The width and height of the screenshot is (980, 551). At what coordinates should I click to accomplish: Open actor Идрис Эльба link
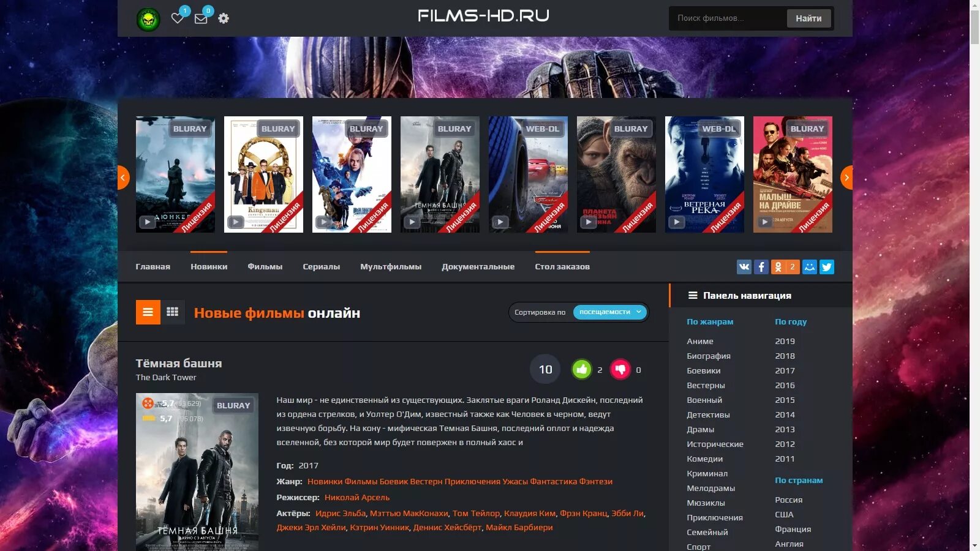341,513
